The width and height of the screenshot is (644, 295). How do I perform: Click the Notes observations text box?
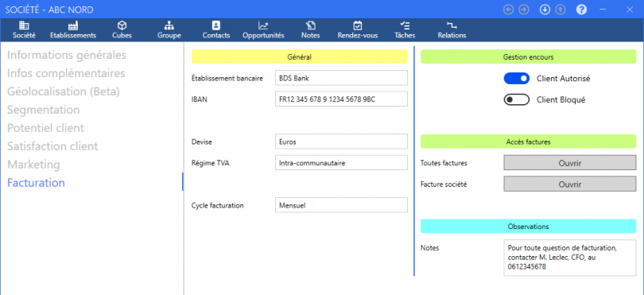(x=569, y=258)
